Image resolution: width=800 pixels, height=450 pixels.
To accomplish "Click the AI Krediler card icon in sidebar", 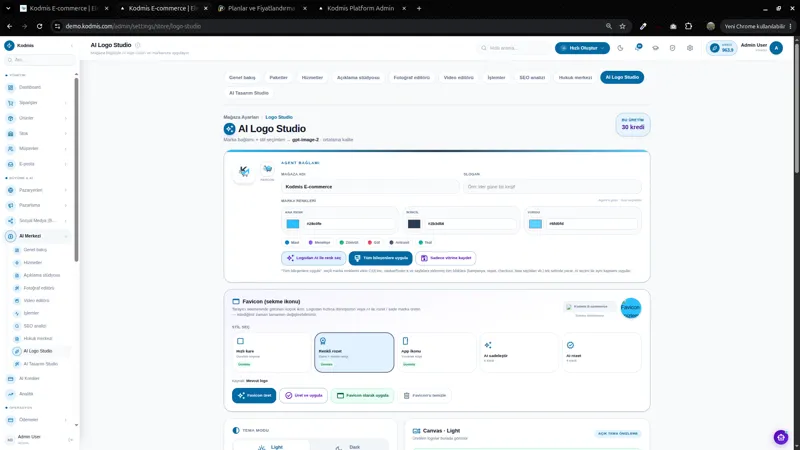I will tap(11, 379).
